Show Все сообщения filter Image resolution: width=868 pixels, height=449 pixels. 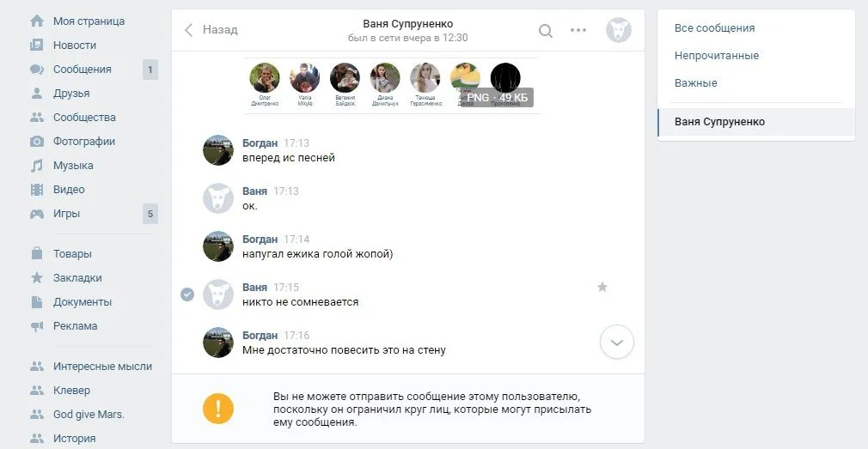coord(714,28)
